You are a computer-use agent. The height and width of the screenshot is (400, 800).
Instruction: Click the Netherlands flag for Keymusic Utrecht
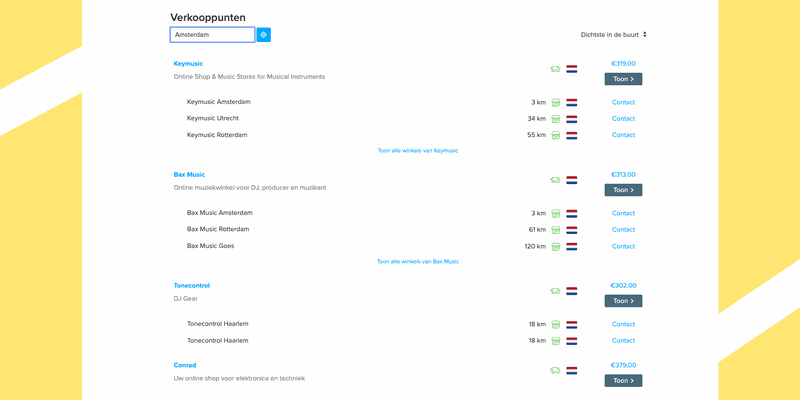click(x=572, y=119)
